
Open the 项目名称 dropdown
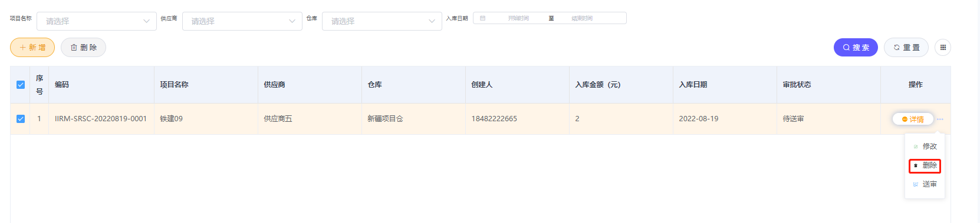97,21
